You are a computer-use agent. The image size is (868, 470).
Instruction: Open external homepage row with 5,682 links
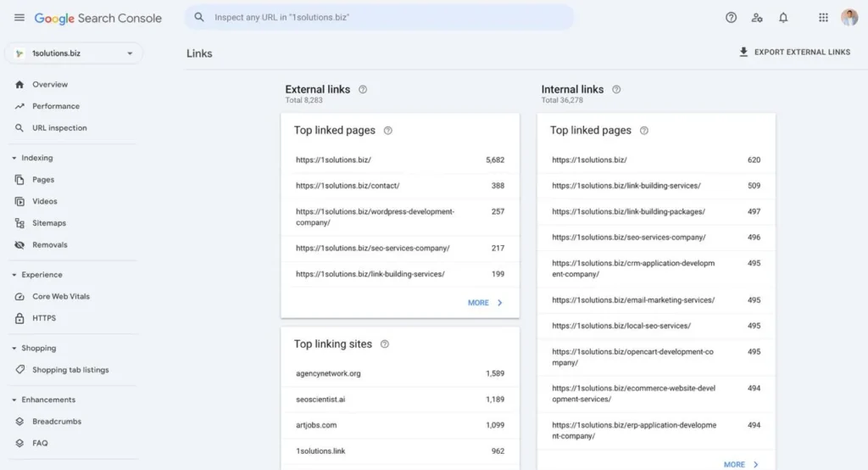pyautogui.click(x=400, y=159)
